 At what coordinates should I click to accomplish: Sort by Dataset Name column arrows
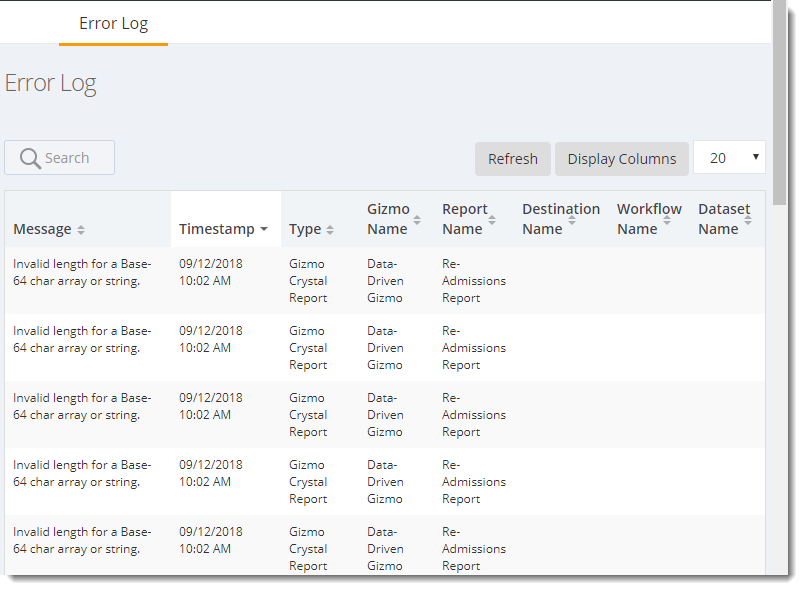pyautogui.click(x=748, y=220)
